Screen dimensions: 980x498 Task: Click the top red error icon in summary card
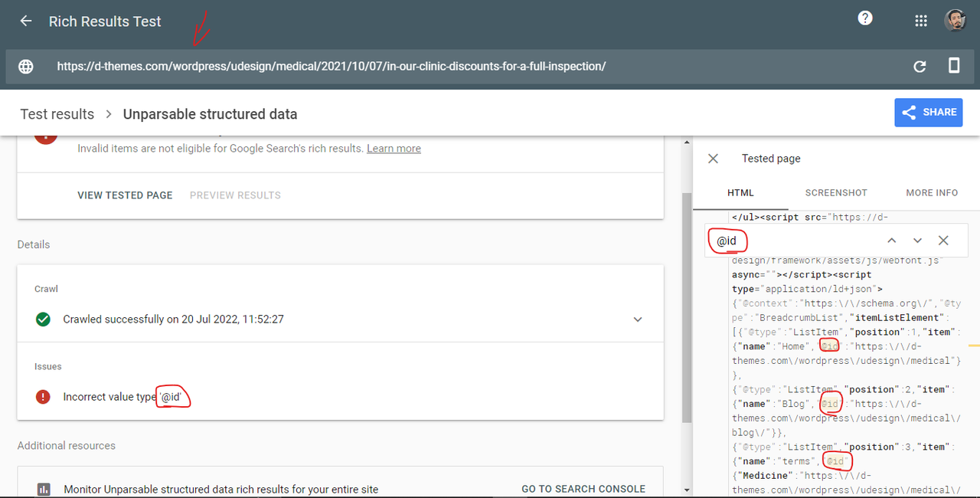pyautogui.click(x=45, y=138)
